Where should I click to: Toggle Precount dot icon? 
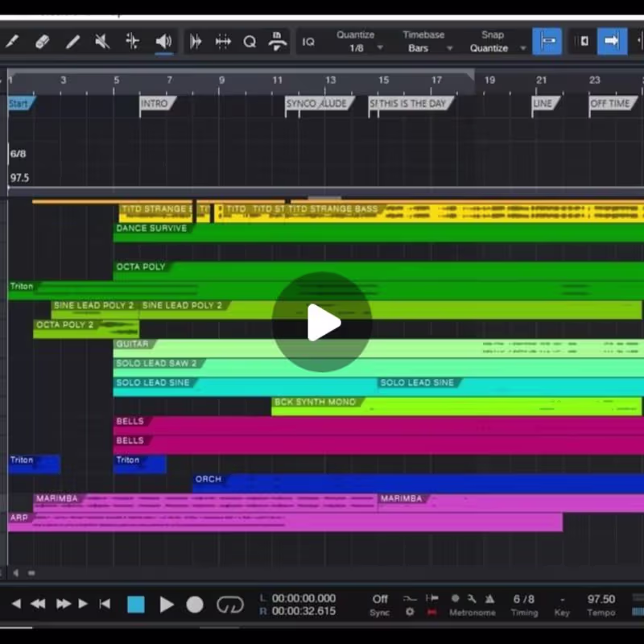(455, 598)
